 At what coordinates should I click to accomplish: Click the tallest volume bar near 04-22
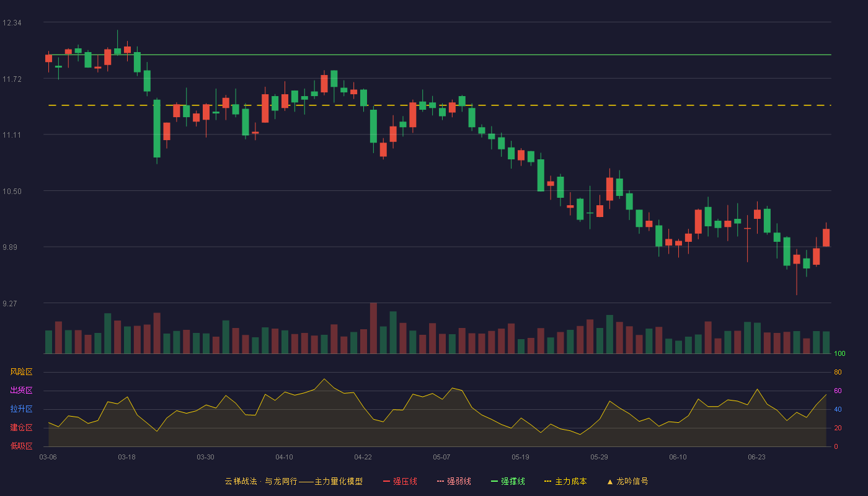(373, 328)
